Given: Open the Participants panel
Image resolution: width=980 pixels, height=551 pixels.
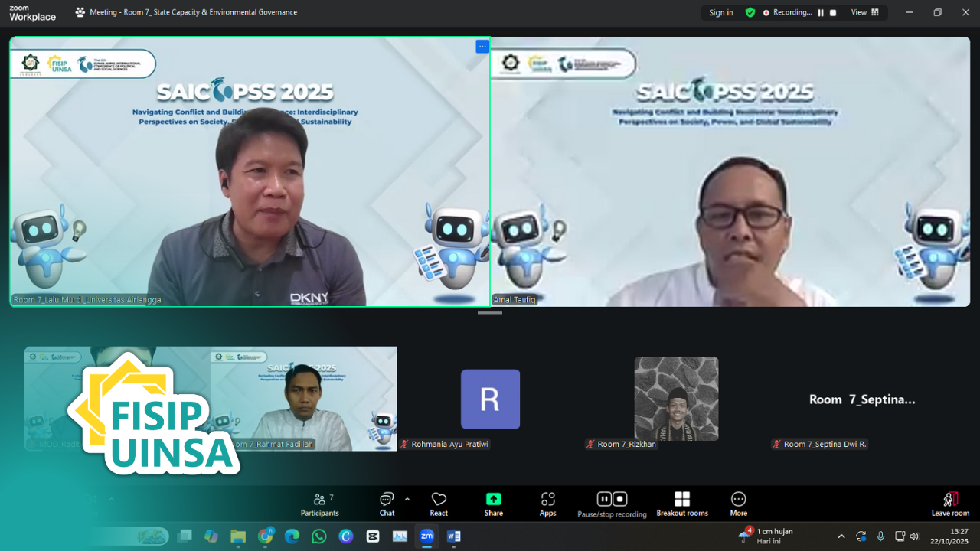Looking at the screenshot, I should coord(320,502).
